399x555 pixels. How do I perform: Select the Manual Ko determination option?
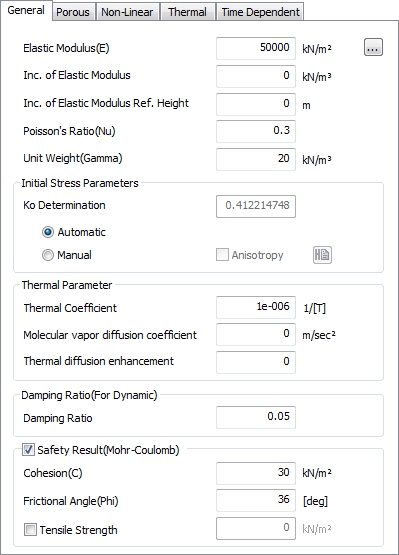(x=48, y=255)
